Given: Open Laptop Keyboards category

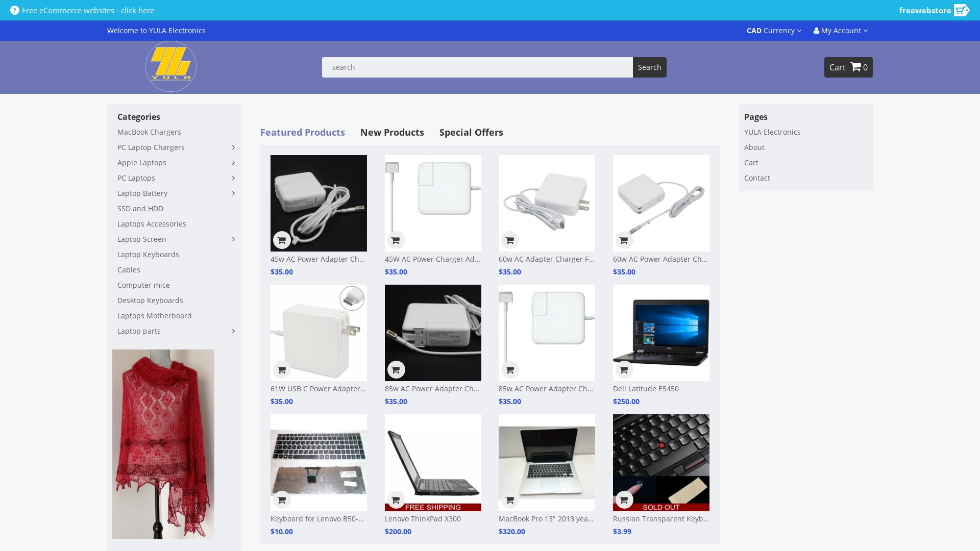Looking at the screenshot, I should tap(148, 255).
